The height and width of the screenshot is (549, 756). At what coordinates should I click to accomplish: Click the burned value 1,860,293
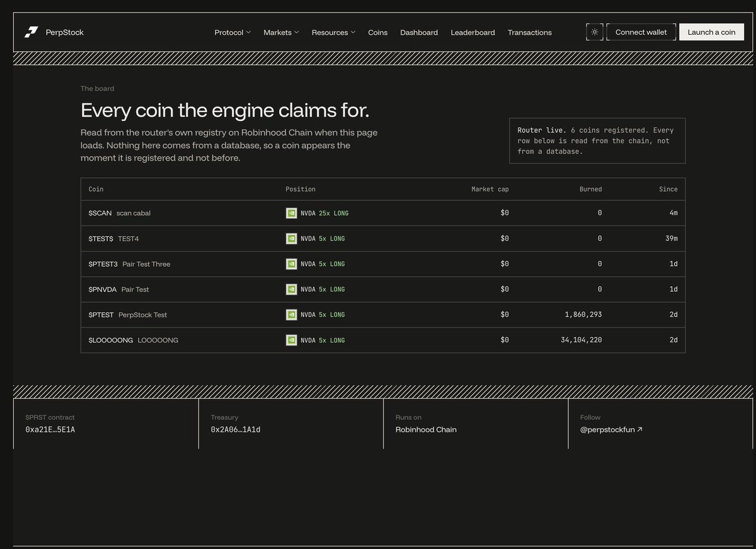[x=583, y=315]
